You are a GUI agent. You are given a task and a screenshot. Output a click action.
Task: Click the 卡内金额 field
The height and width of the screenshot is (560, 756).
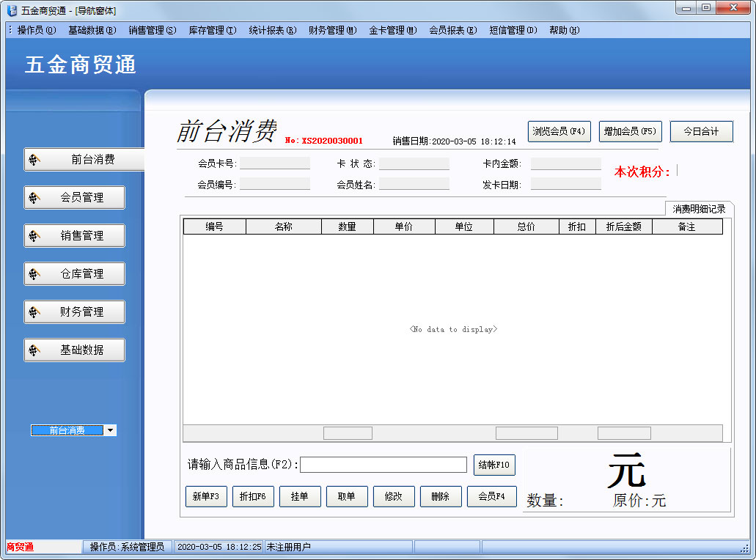click(566, 164)
